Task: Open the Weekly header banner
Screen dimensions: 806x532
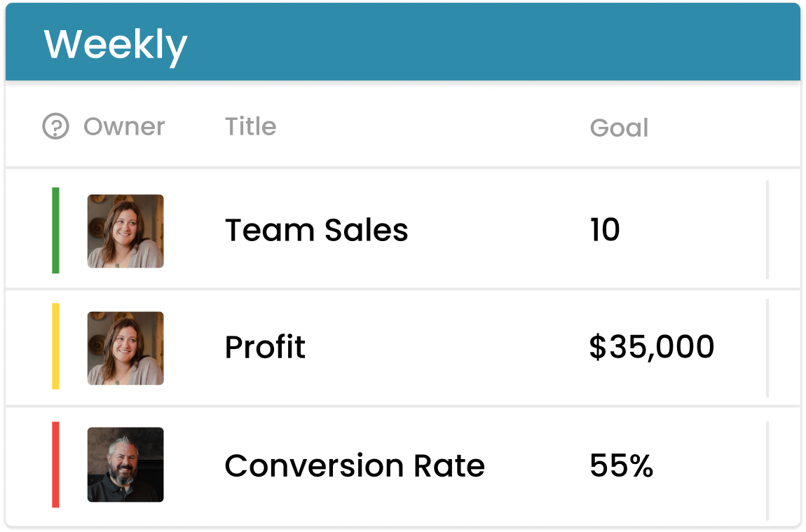Action: click(116, 43)
